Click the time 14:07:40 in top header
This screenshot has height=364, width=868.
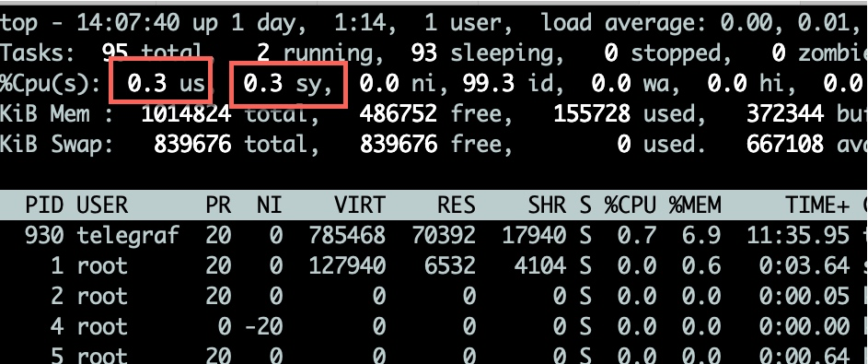click(x=129, y=24)
